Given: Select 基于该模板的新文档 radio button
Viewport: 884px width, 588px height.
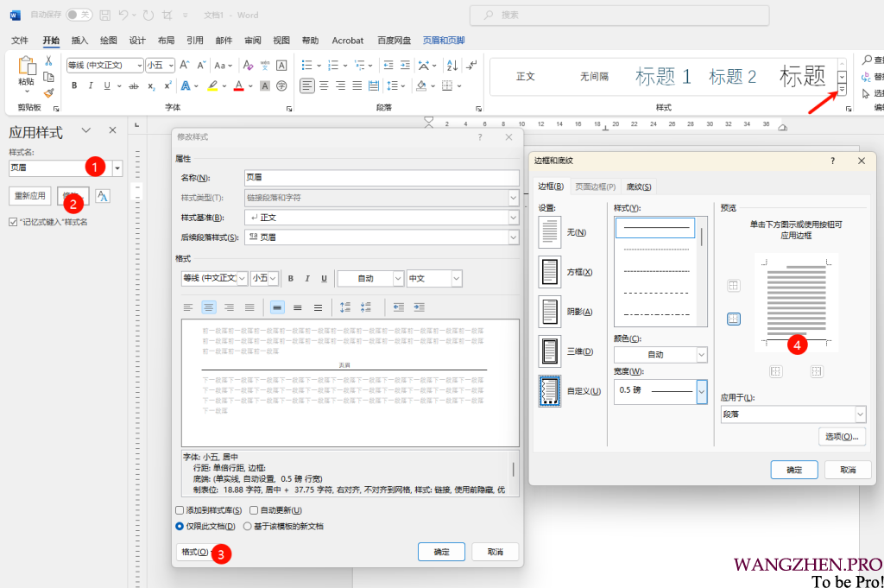Looking at the screenshot, I should tap(248, 526).
